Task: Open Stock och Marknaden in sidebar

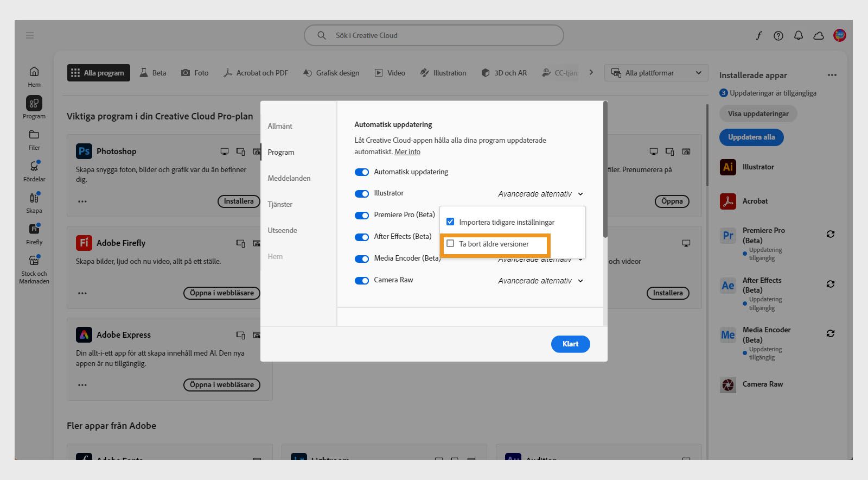Action: point(34,269)
